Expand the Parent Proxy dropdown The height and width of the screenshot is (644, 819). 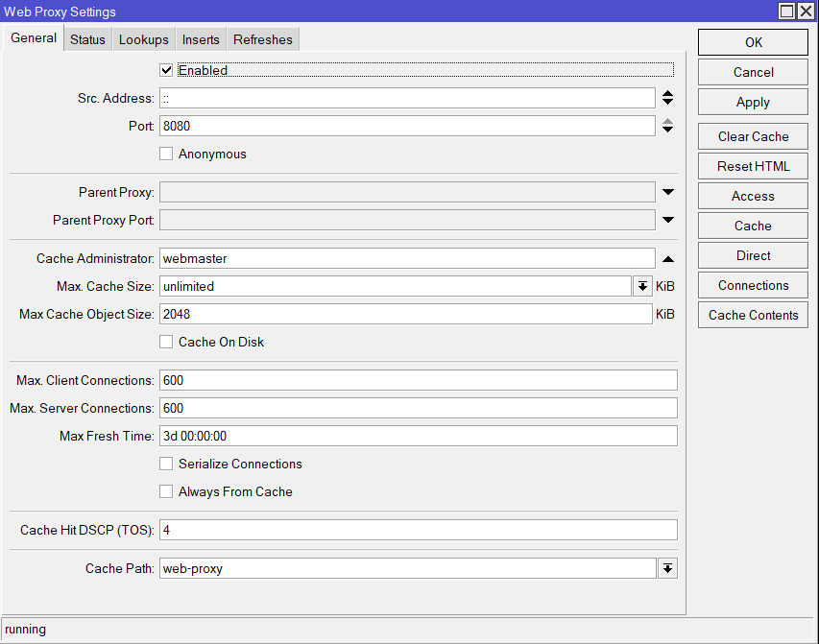coord(667,191)
